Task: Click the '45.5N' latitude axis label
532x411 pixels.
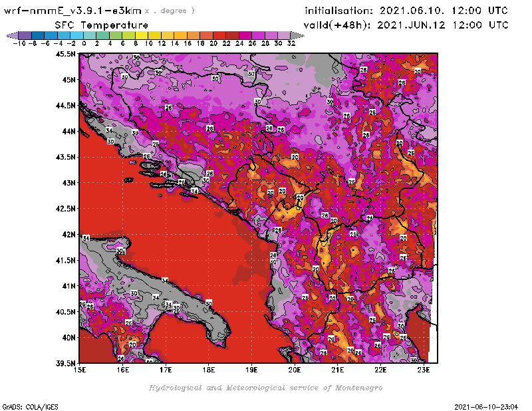Action: (65, 54)
